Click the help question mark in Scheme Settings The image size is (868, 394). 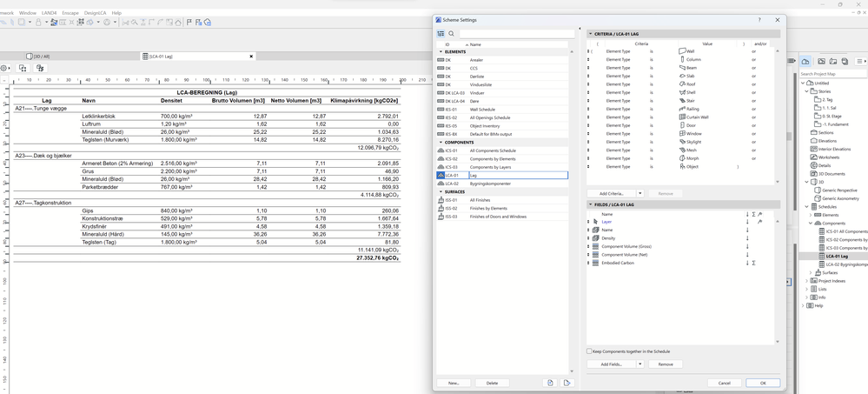point(759,19)
